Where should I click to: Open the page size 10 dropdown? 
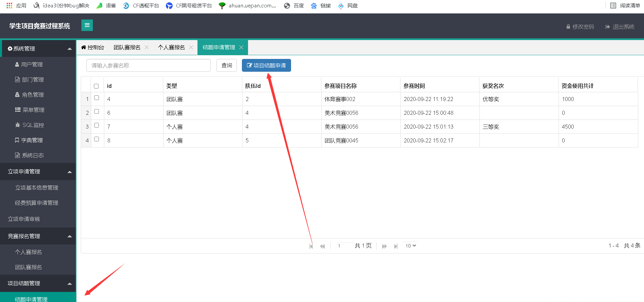coord(411,246)
